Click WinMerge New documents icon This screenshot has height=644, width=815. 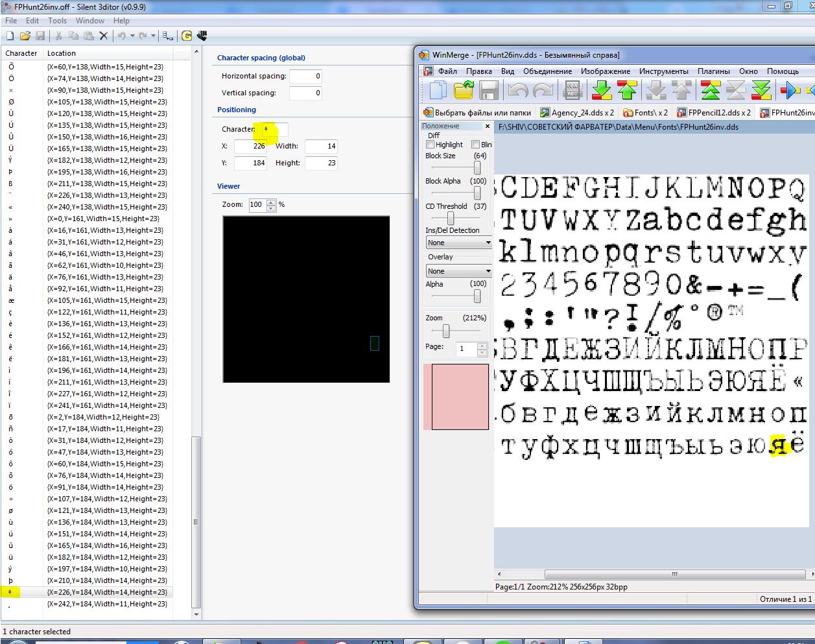438,91
